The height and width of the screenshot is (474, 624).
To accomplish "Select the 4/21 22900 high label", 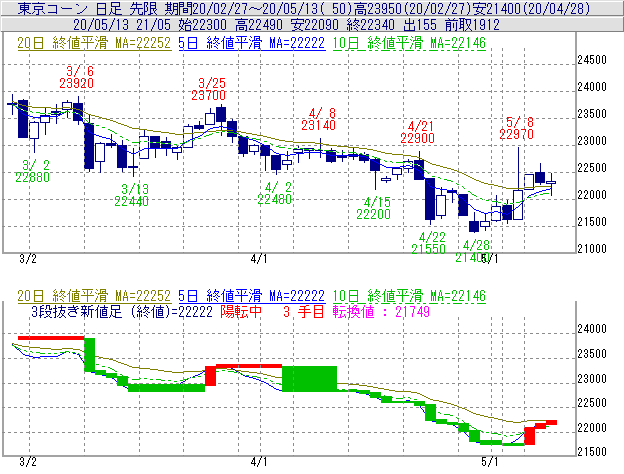I will [x=417, y=132].
